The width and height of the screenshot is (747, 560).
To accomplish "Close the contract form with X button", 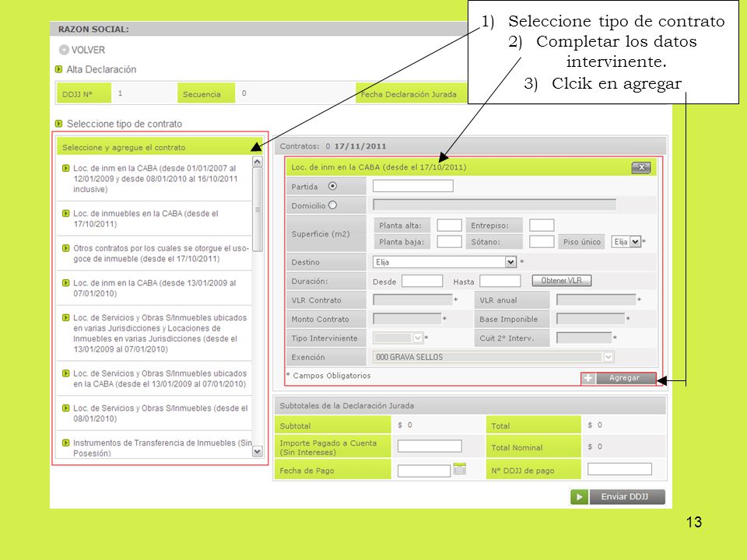I will 641,167.
